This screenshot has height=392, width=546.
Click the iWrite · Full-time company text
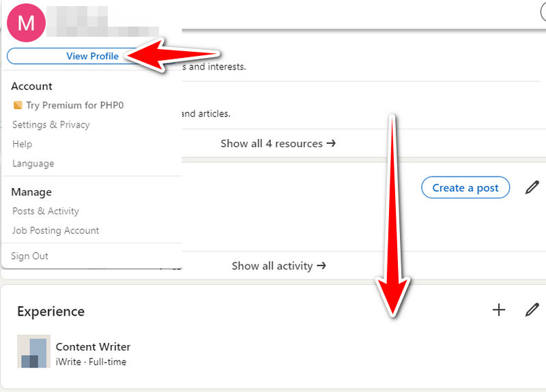pos(91,362)
